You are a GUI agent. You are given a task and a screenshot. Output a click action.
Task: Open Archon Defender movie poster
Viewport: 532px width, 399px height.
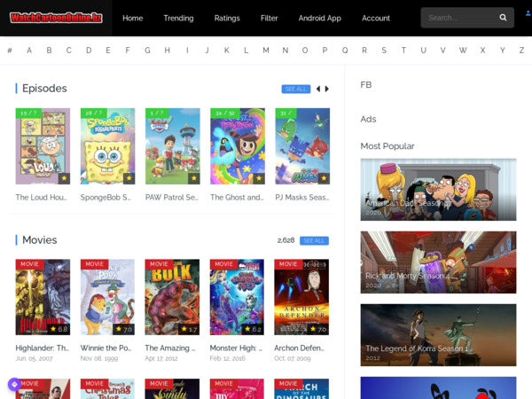301,297
